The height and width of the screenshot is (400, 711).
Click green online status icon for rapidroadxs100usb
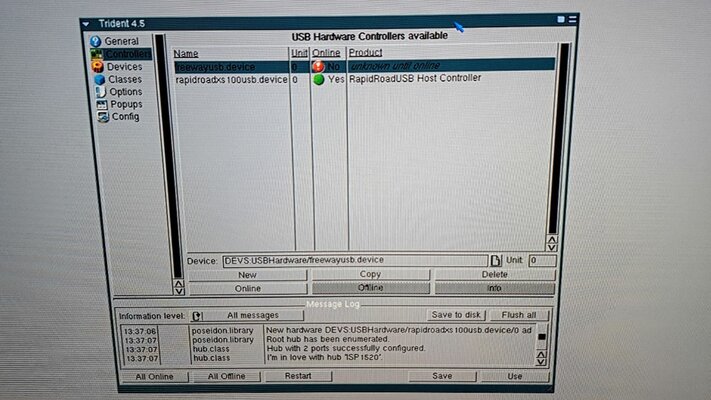(x=318, y=79)
